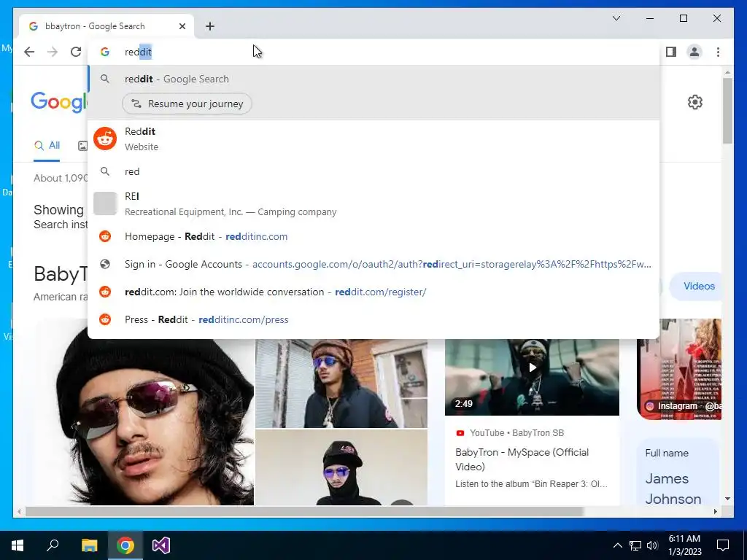
Task: Open the volume icon in system tray
Action: (652, 545)
